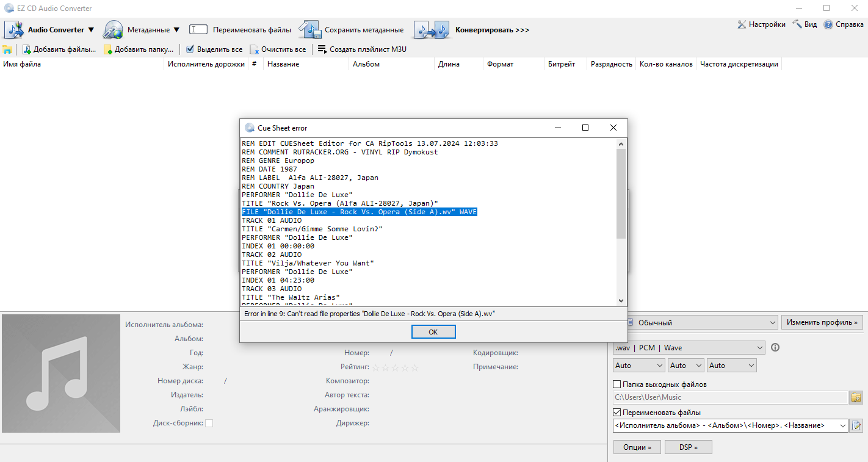This screenshot has height=462, width=868.
Task: Click the Audio Converter disc icon
Action: tap(14, 29)
